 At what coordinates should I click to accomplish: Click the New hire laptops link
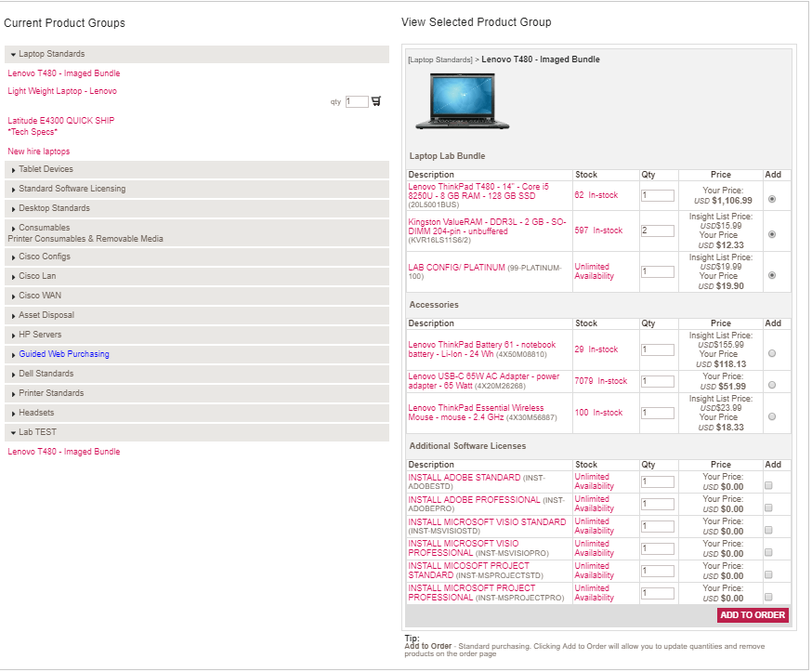click(39, 152)
